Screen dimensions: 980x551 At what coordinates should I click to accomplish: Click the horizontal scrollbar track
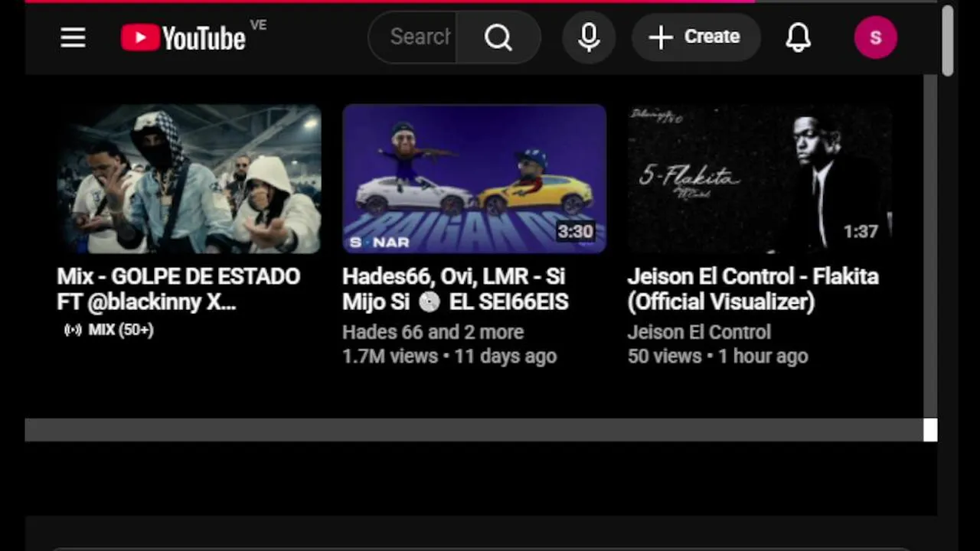pos(474,430)
